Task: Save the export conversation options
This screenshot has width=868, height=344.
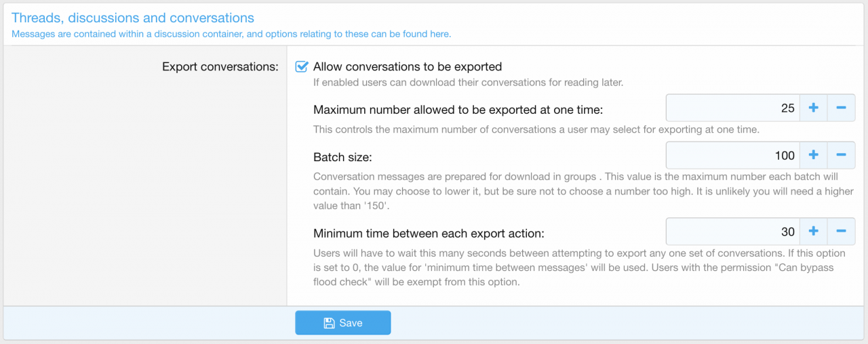Action: pos(342,323)
